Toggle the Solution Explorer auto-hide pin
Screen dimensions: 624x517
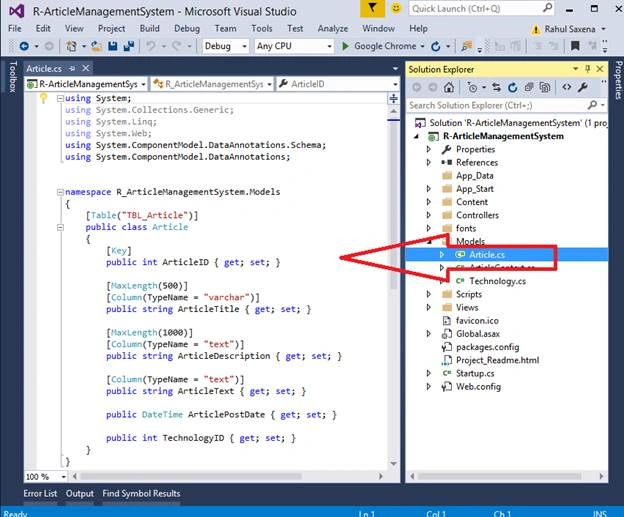(587, 69)
